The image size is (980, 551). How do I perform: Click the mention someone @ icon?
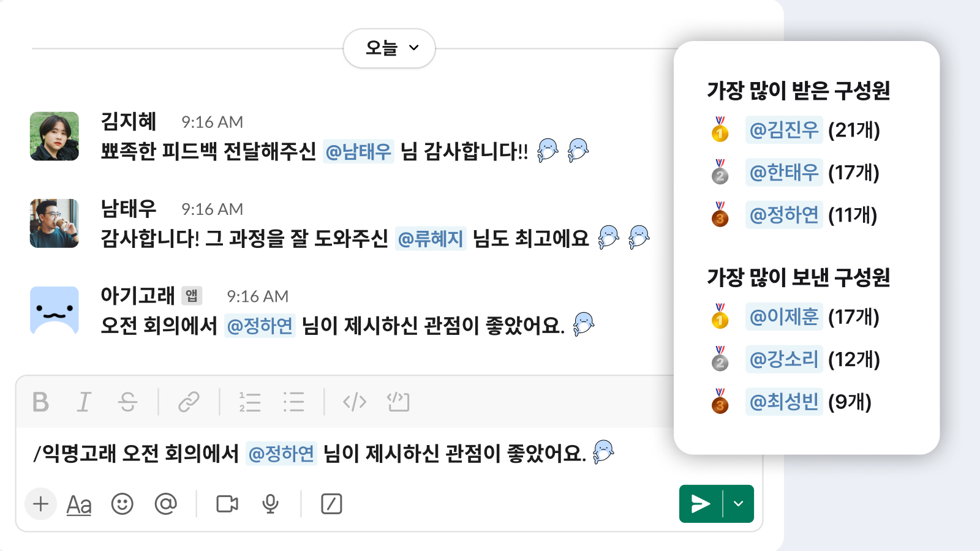165,504
